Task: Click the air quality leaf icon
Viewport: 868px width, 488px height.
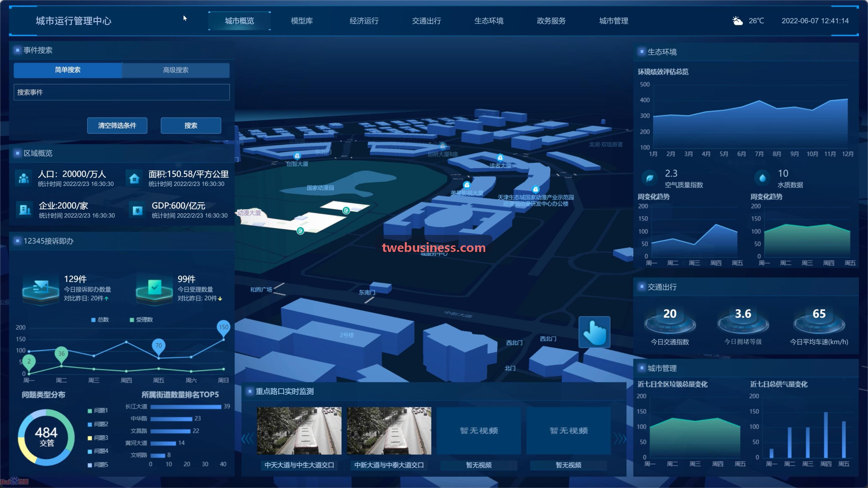Action: [x=649, y=178]
